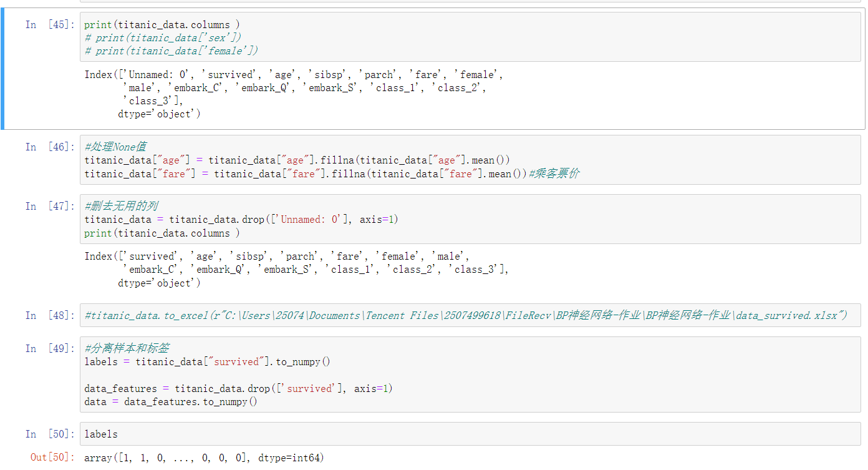Viewport: 868px width, 470px height.
Task: Click the array output of cell 50
Action: [x=204, y=458]
